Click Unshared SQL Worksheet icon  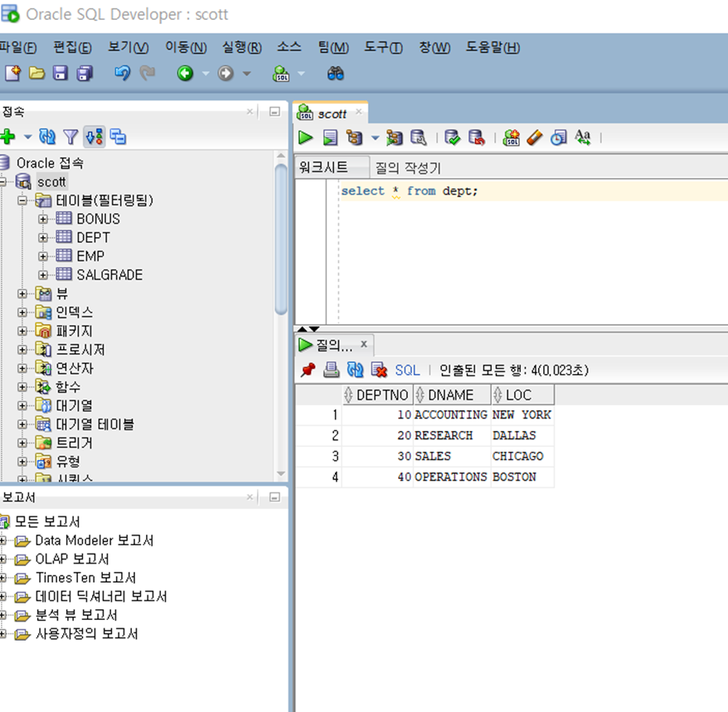[512, 138]
